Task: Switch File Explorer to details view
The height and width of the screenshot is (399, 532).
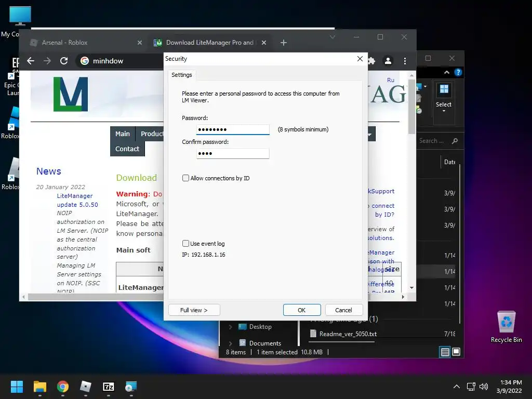Action: pyautogui.click(x=445, y=352)
